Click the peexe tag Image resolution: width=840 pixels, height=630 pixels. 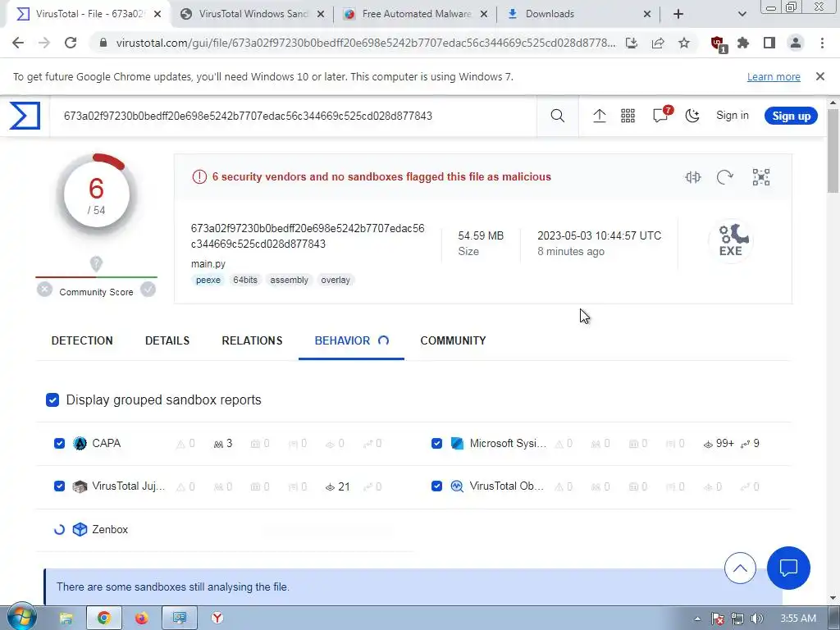coord(208,281)
